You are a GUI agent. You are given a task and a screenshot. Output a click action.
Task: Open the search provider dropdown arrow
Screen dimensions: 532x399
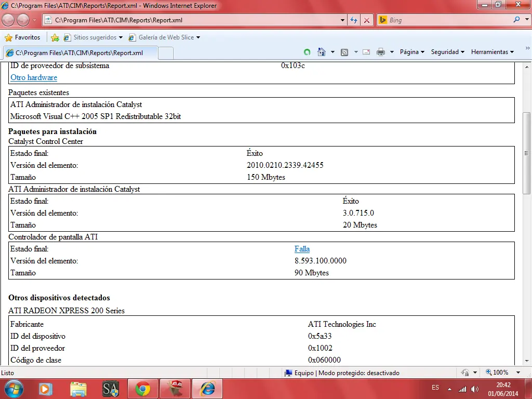tap(527, 20)
